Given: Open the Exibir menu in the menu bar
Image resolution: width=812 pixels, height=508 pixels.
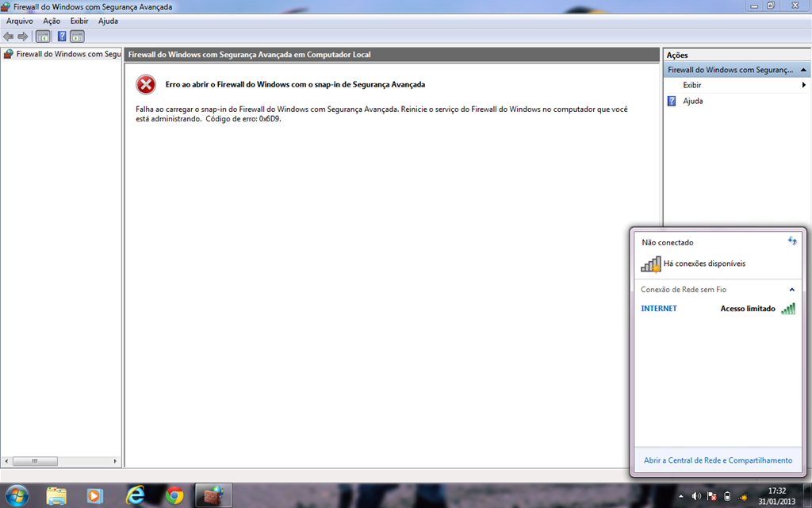Looking at the screenshot, I should pos(79,21).
